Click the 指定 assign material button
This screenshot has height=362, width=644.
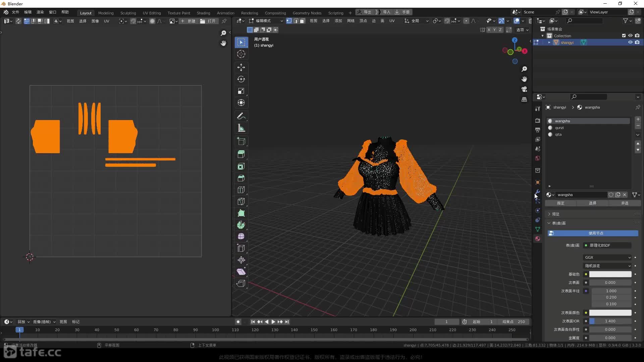(x=561, y=203)
